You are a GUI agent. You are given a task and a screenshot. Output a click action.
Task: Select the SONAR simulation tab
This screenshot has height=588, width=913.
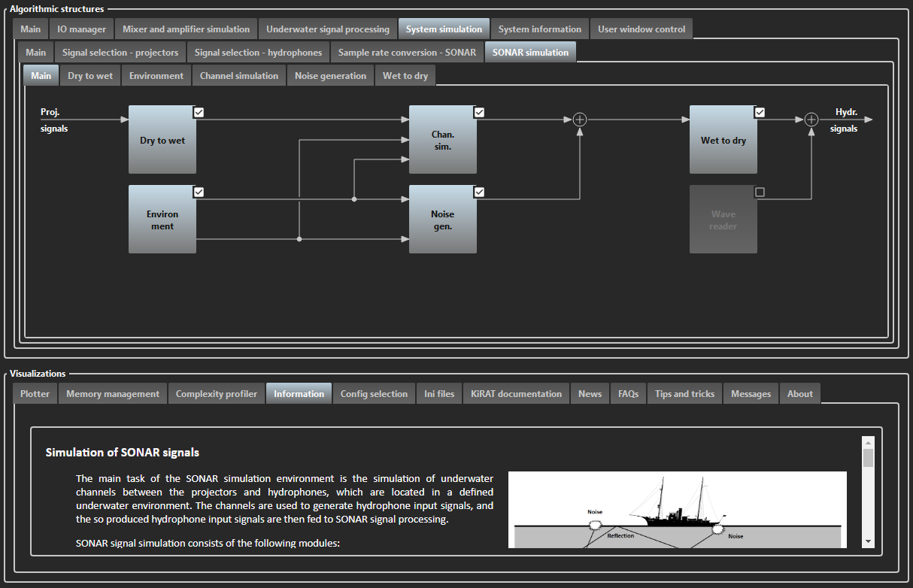(x=531, y=52)
